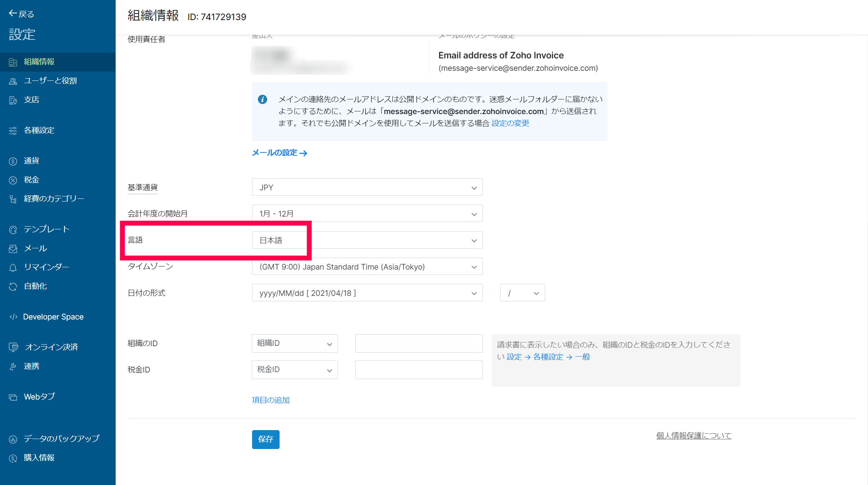
Task: Go to オンライン決済 menu item
Action: (x=51, y=347)
